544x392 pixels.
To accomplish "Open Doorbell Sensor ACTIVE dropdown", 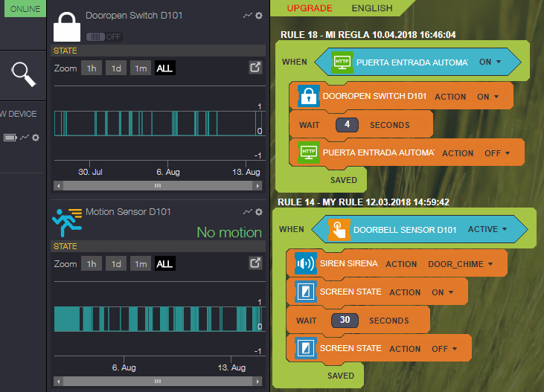I will 487,230.
